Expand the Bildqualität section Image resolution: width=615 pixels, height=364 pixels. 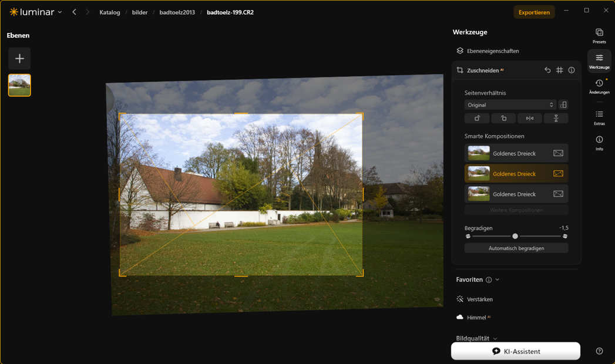pyautogui.click(x=476, y=338)
